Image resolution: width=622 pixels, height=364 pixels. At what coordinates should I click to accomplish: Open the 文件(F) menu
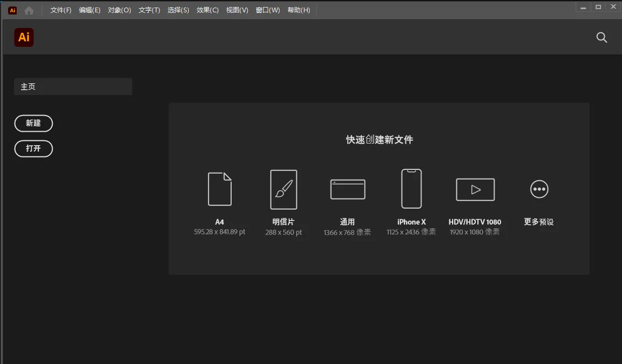60,10
